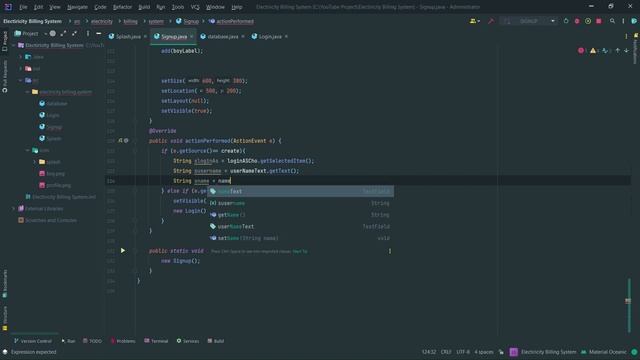Click the Run with Coverage icon

(x=588, y=21)
